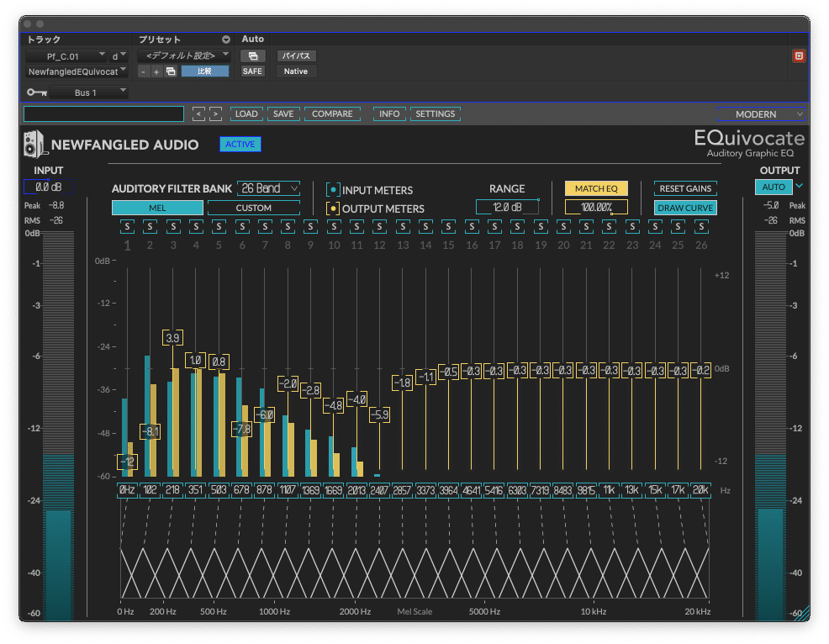This screenshot has height=644, width=829.
Task: Solo band 22
Action: point(609,227)
